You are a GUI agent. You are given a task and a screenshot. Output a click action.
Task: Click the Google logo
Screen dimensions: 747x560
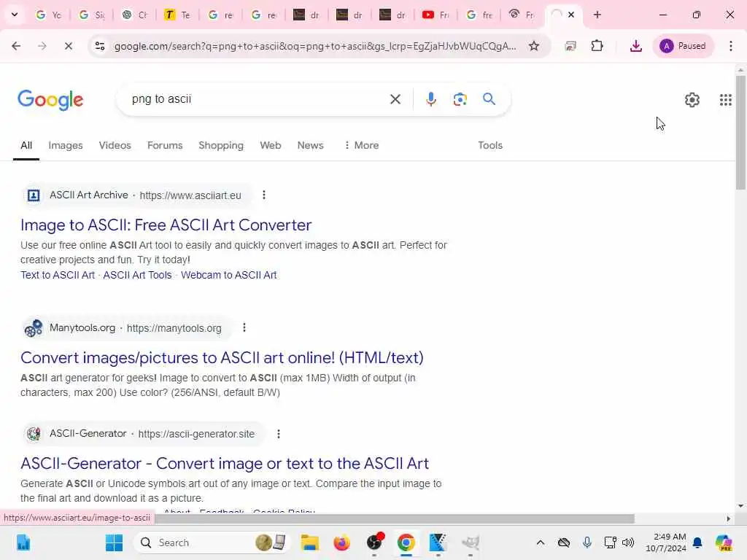tap(50, 99)
